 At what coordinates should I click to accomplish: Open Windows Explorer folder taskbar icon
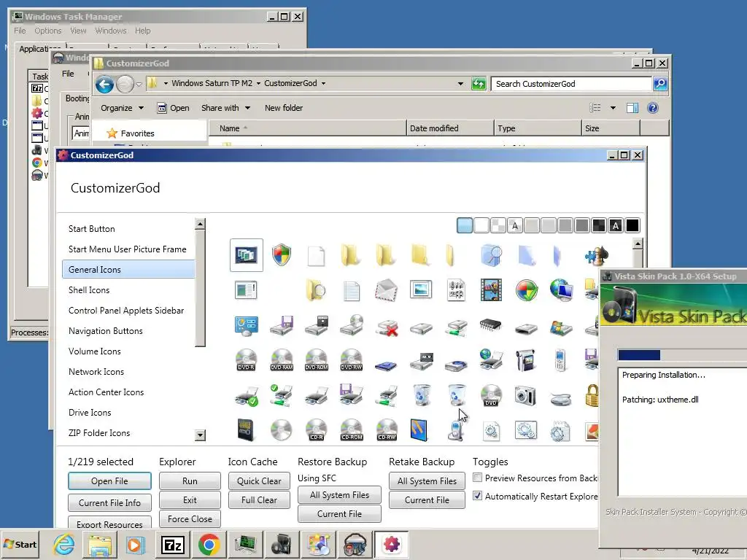point(100,545)
